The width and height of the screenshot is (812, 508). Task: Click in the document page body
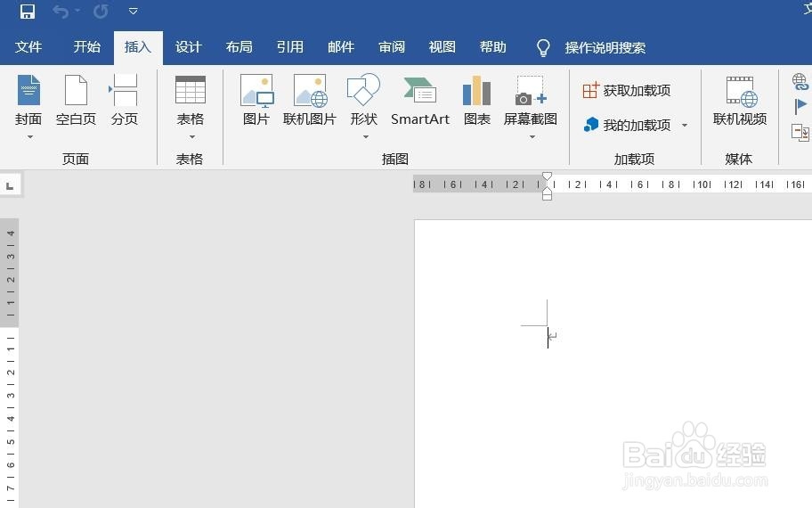(613, 364)
